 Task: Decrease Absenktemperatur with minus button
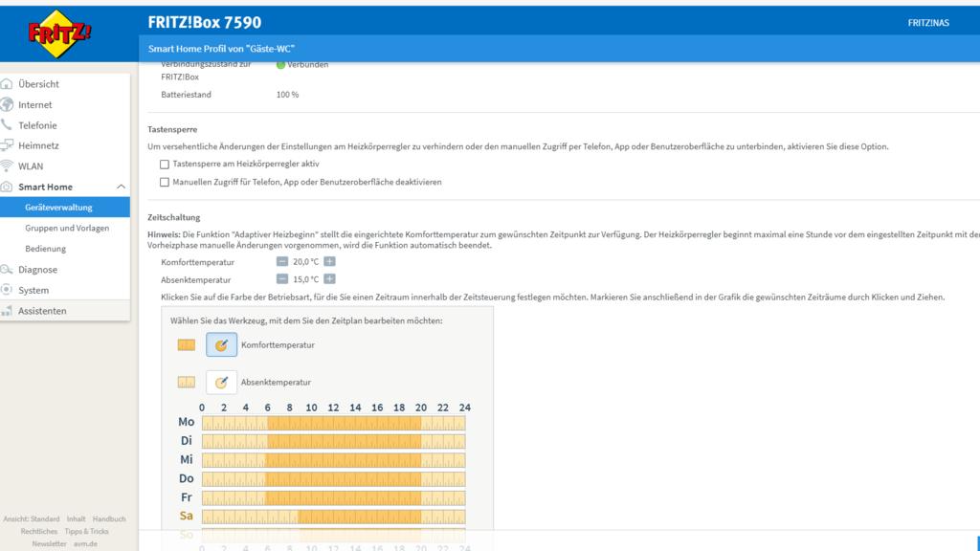[282, 279]
